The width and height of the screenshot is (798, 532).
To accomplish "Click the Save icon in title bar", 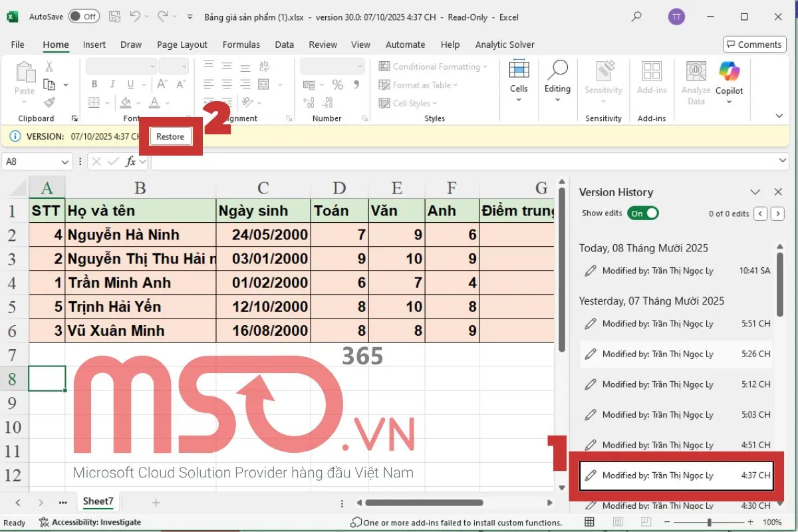I will tap(114, 17).
